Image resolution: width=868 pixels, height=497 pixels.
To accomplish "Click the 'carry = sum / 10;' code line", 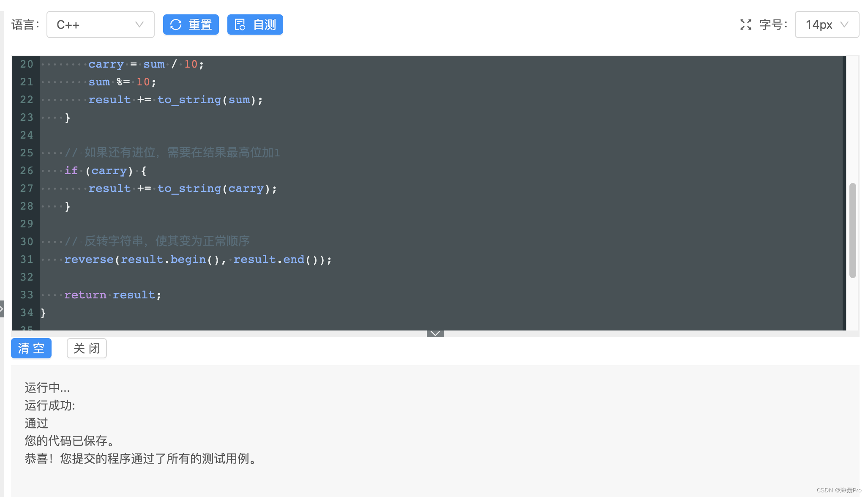I will coord(146,64).
